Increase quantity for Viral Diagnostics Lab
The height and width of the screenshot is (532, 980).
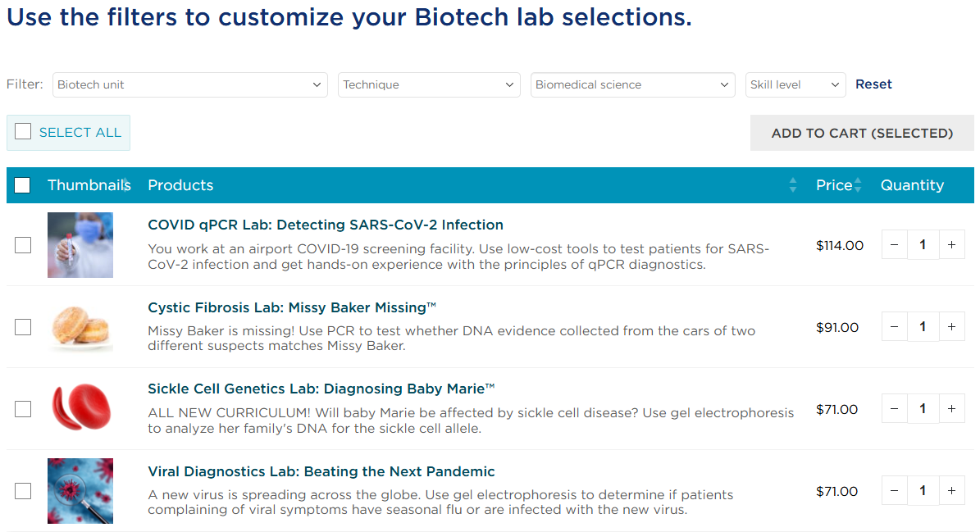click(x=951, y=491)
